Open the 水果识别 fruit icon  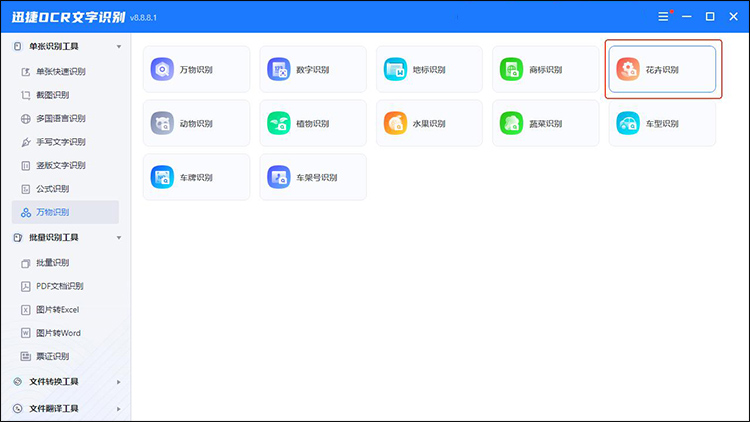click(395, 123)
